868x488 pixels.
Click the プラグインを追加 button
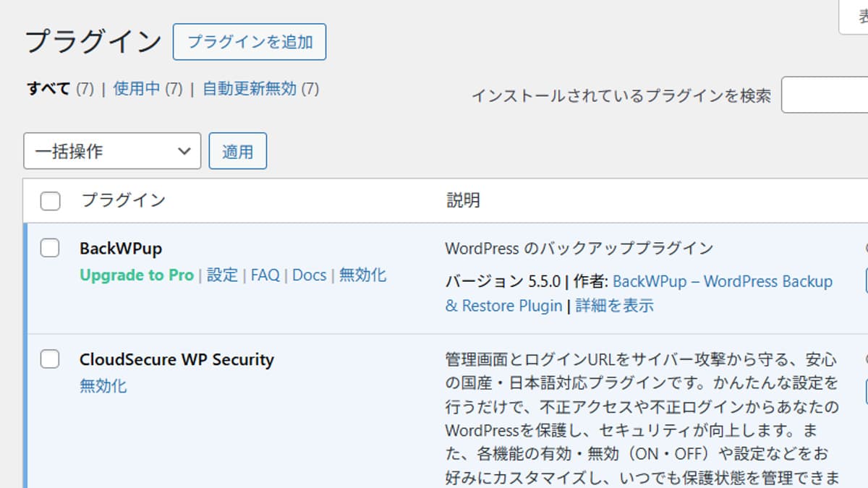250,42
